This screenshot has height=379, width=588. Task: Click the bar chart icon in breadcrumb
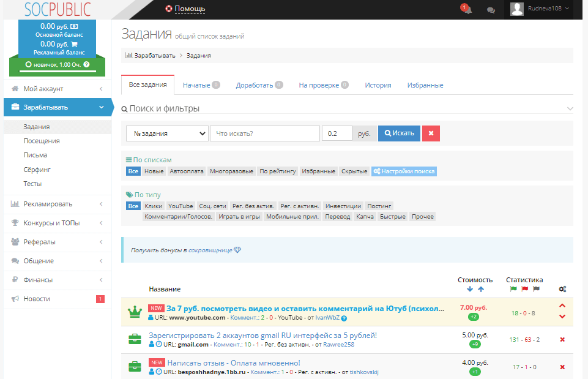click(128, 55)
